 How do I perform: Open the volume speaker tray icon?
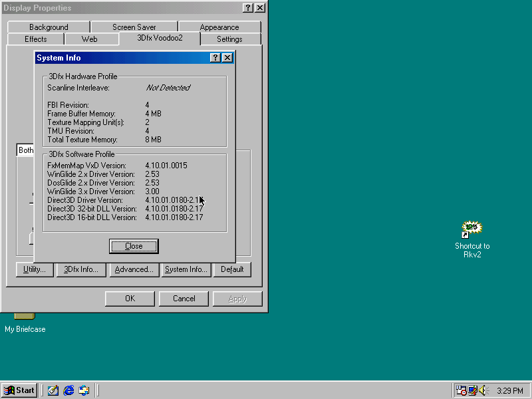coord(483,390)
